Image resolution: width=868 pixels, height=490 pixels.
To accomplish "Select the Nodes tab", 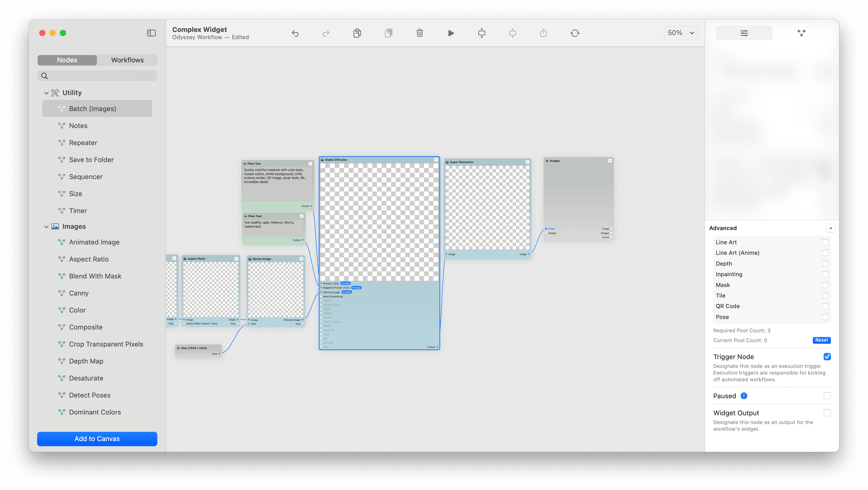I will tap(67, 60).
